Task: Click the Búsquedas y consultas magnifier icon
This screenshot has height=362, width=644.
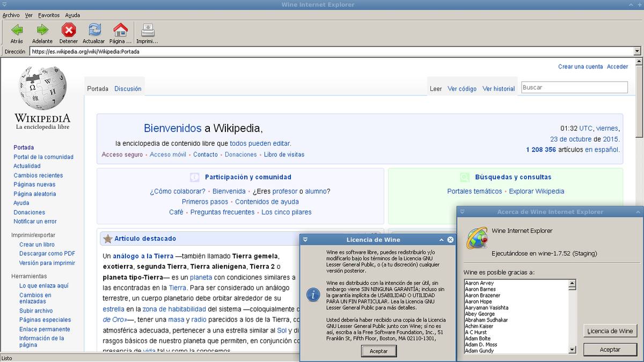Action: 465,177
